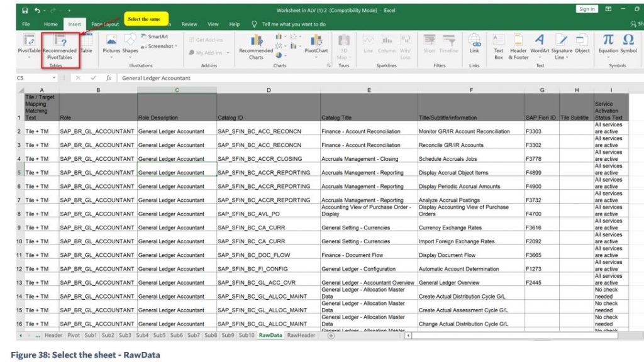Select column F header
Screen dimensions: 644x362
(x=470, y=90)
